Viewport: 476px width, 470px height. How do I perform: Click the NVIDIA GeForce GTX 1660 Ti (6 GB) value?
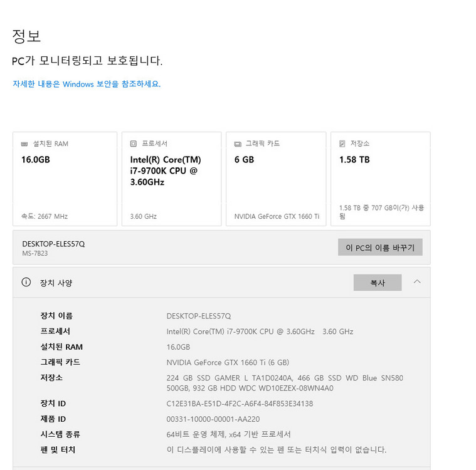(228, 362)
